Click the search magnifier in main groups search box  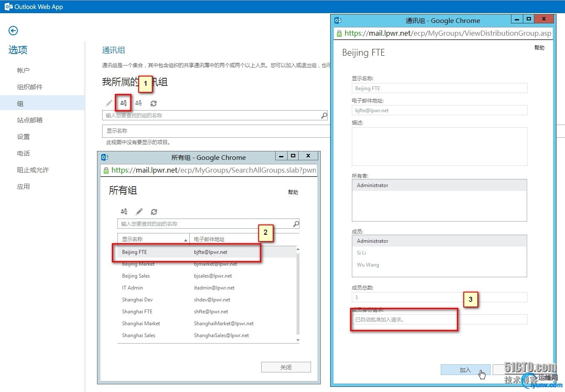coord(324,115)
